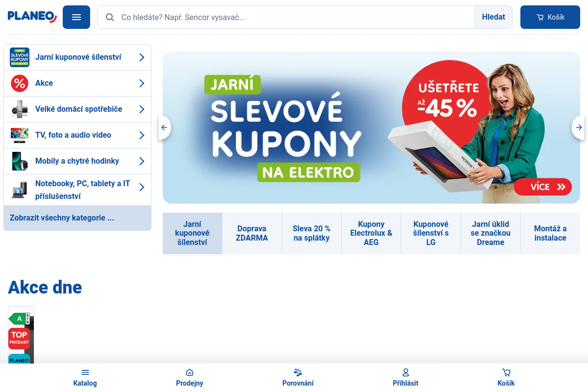Expand Mobily a chytré hodinky category
This screenshot has height=392, width=588.
coord(142,161)
